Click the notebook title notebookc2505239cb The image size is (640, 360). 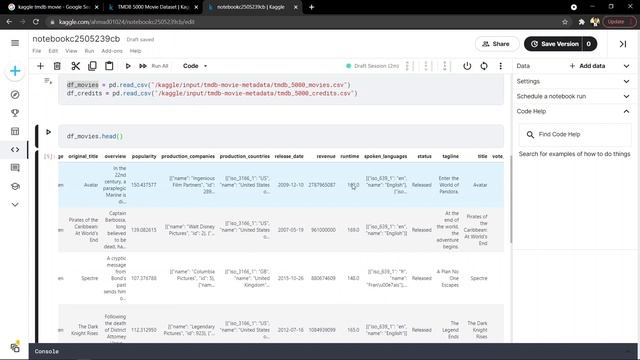point(76,39)
